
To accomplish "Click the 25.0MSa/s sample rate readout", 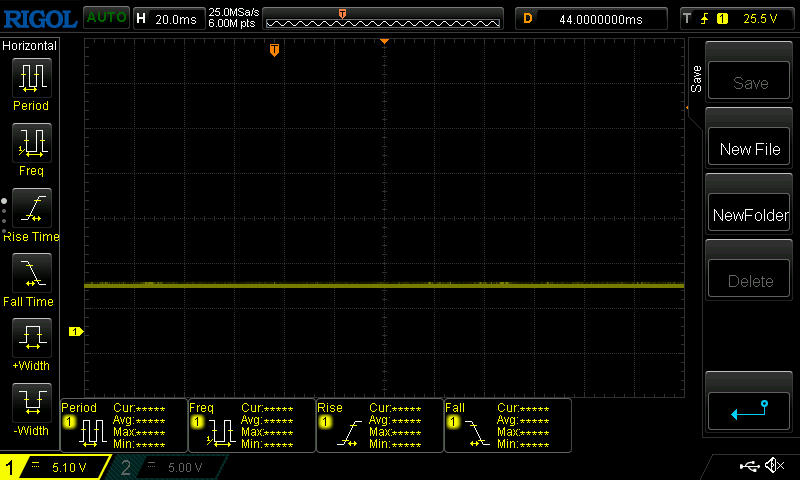I will coord(234,12).
